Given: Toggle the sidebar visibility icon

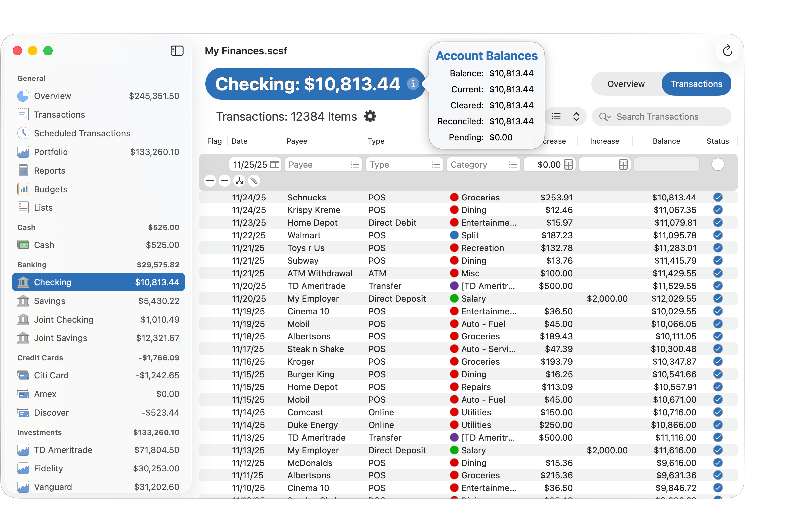Looking at the screenshot, I should [x=177, y=50].
